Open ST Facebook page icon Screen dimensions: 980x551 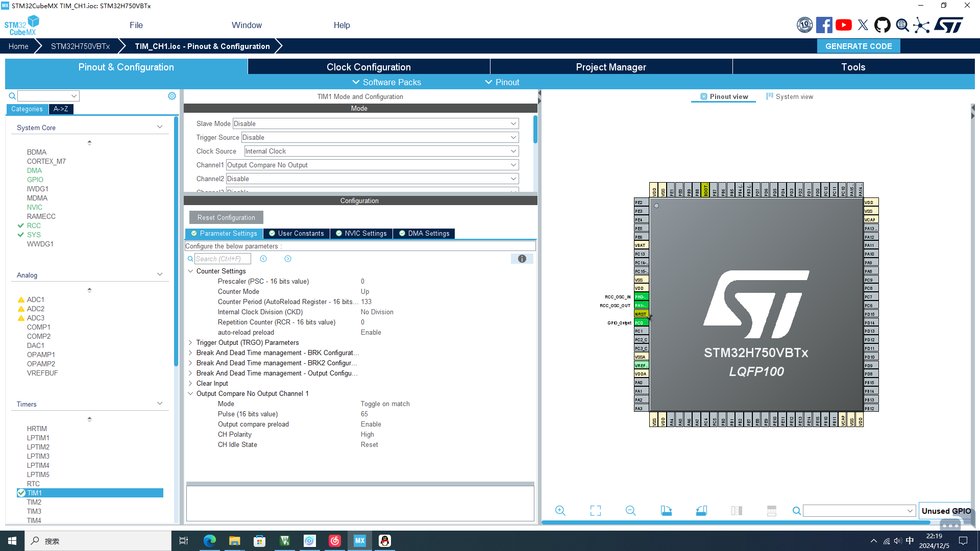pyautogui.click(x=824, y=25)
